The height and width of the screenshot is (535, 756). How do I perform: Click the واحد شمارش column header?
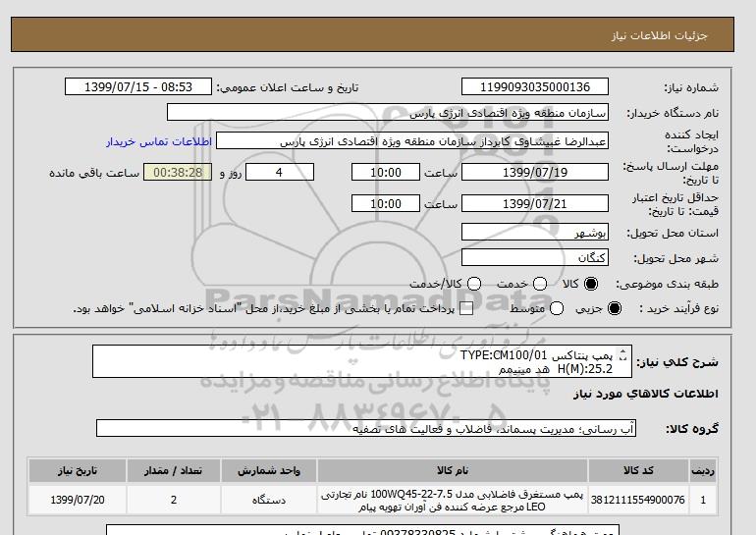click(269, 470)
